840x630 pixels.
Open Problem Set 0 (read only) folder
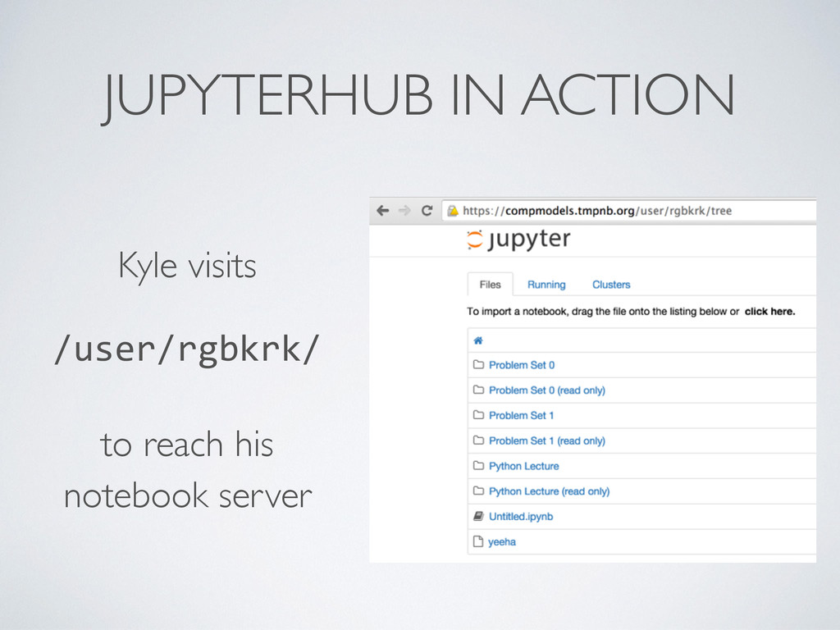click(547, 390)
